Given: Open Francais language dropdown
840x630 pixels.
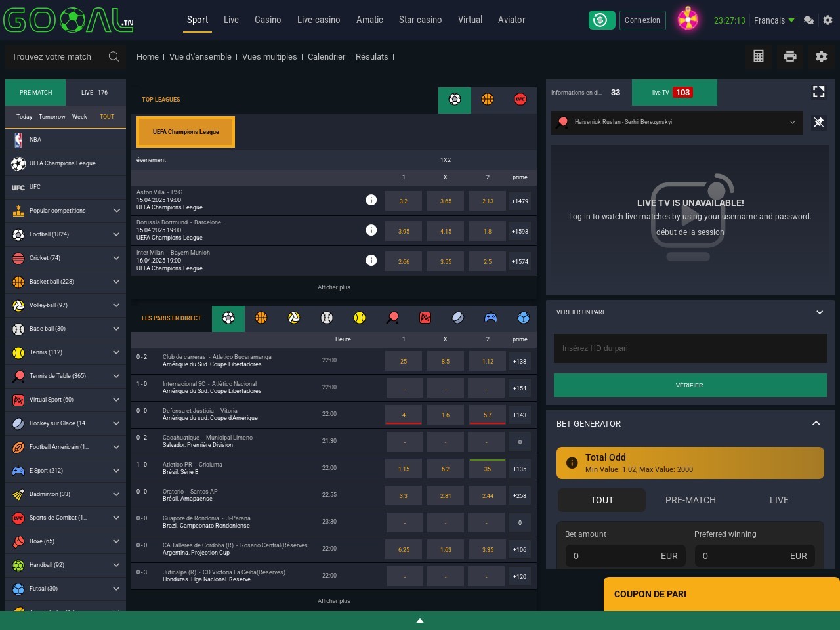Looking at the screenshot, I should pos(774,20).
